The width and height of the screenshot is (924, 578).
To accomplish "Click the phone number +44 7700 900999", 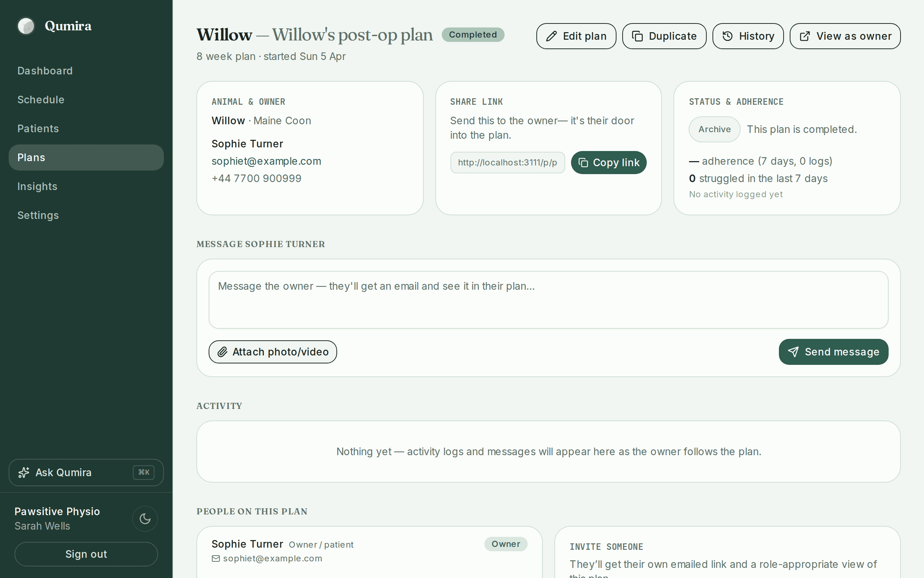I will (257, 178).
